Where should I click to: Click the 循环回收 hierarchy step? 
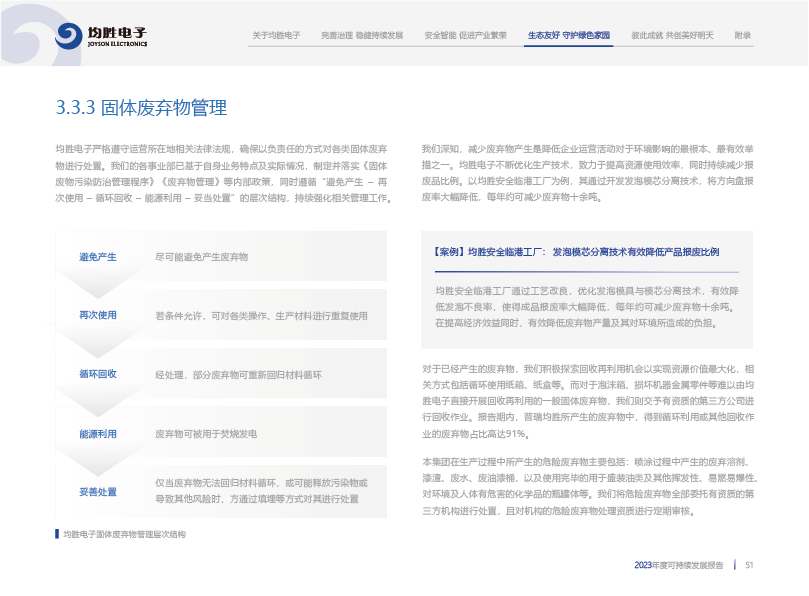[98, 374]
